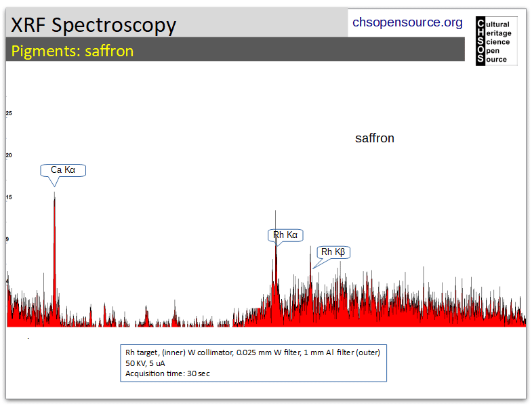This screenshot has width=532, height=406.
Task: Click the CHSOS logo
Action: (x=496, y=41)
